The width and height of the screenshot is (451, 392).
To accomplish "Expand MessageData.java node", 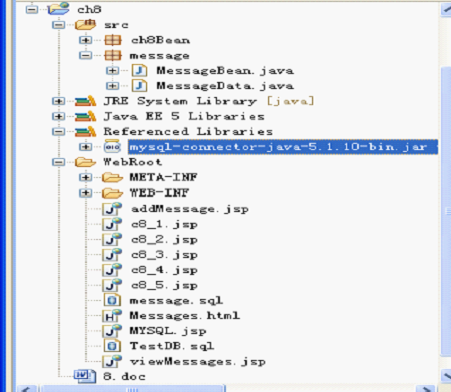I will pos(112,86).
